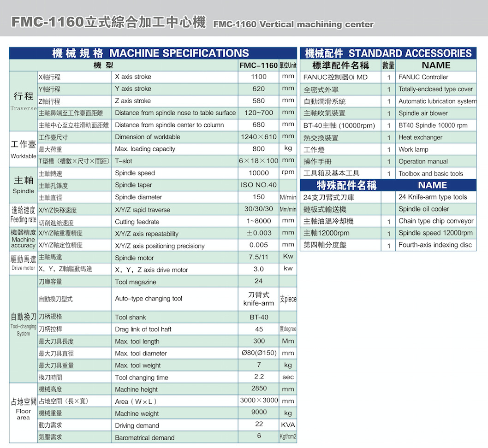Select the spindle motor value "7.5/11"

259,257
